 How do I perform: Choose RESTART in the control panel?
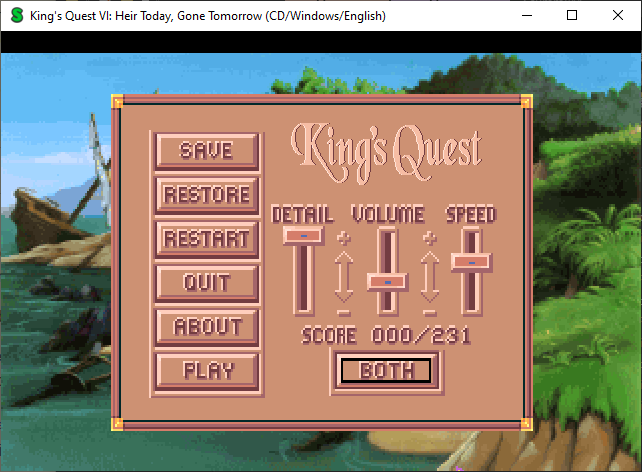coord(207,239)
